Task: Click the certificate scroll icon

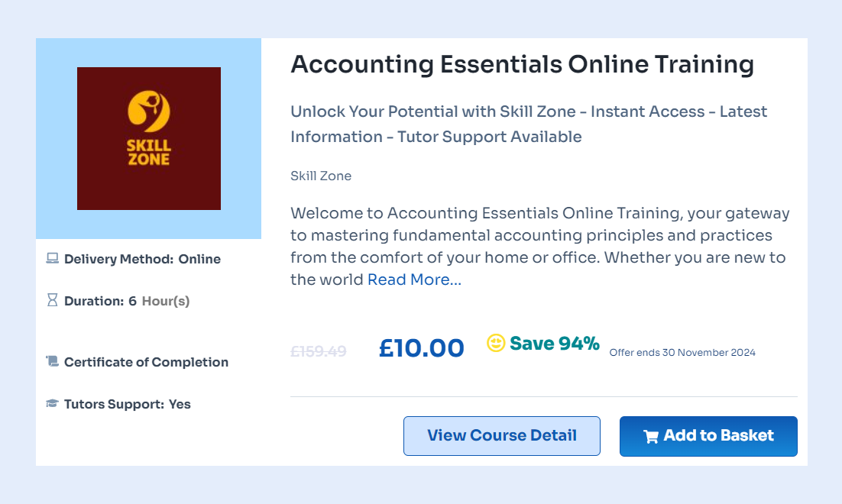Action: coord(52,362)
